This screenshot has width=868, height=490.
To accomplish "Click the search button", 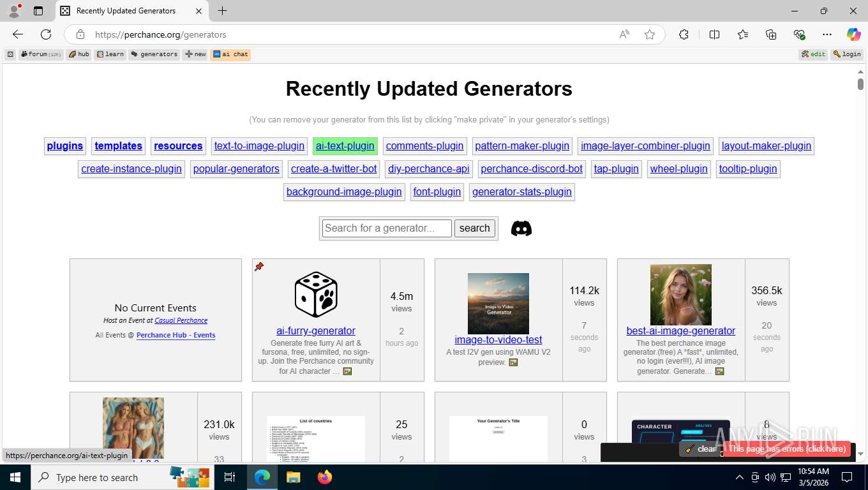I will (475, 228).
